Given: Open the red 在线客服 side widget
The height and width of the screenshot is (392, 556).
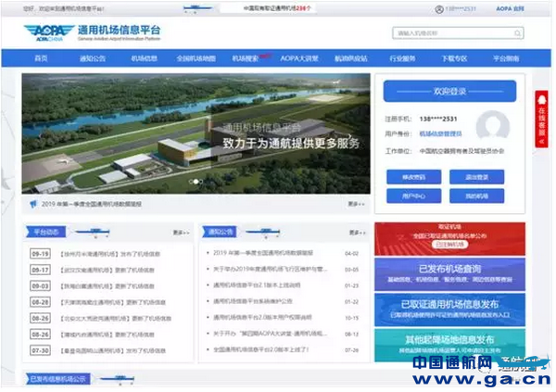Looking at the screenshot, I should [542, 120].
